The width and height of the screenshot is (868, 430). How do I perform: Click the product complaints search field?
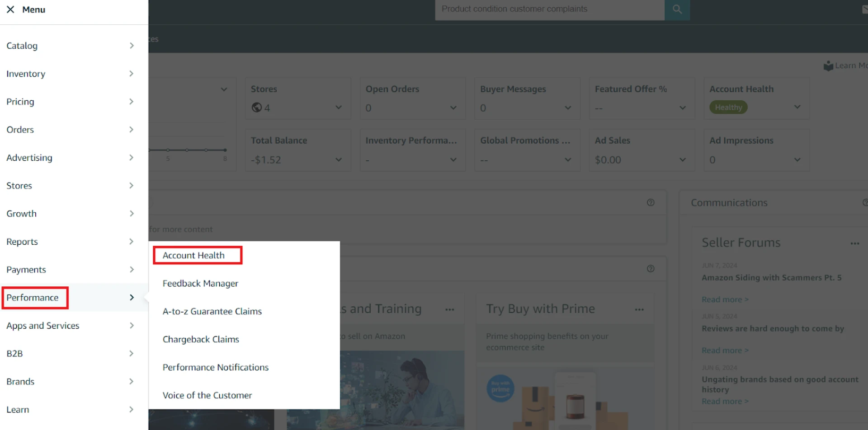coord(549,9)
